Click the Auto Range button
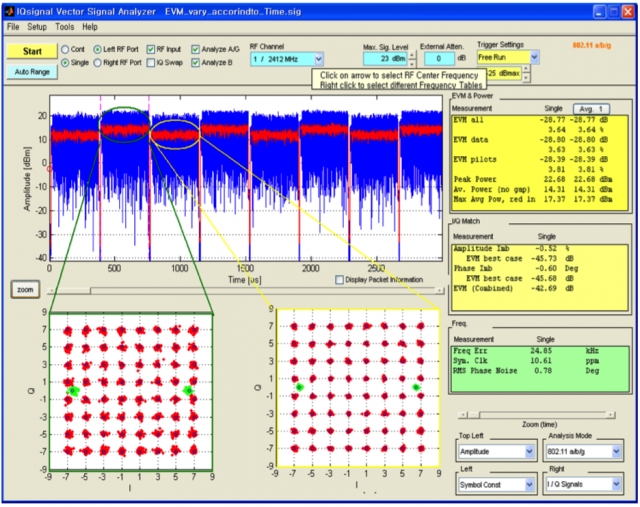Viewport: 640px width, 507px height. (32, 72)
